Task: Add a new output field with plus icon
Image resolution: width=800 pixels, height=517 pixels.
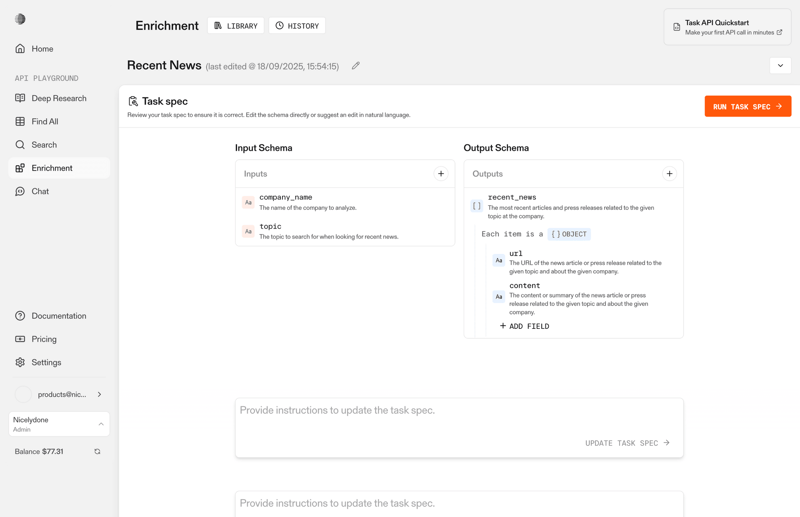Action: click(669, 174)
